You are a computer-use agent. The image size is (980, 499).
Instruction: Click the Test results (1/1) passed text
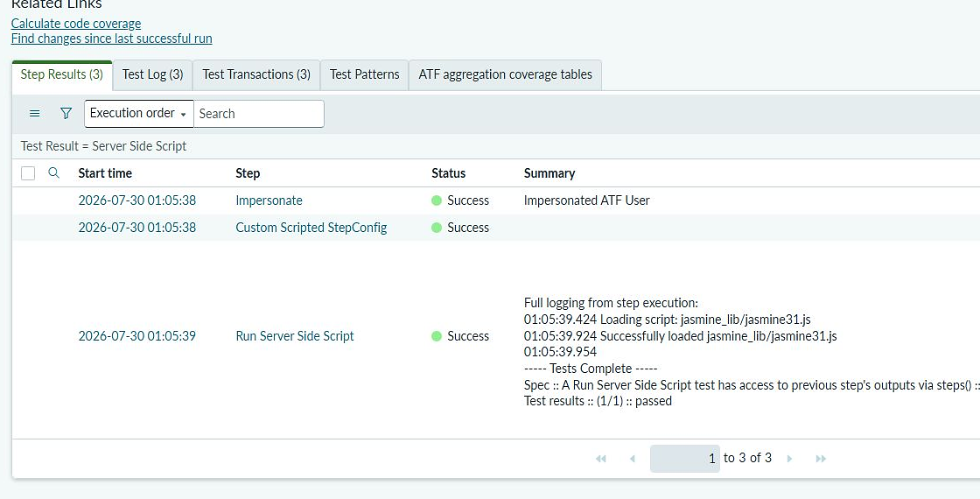(x=598, y=402)
